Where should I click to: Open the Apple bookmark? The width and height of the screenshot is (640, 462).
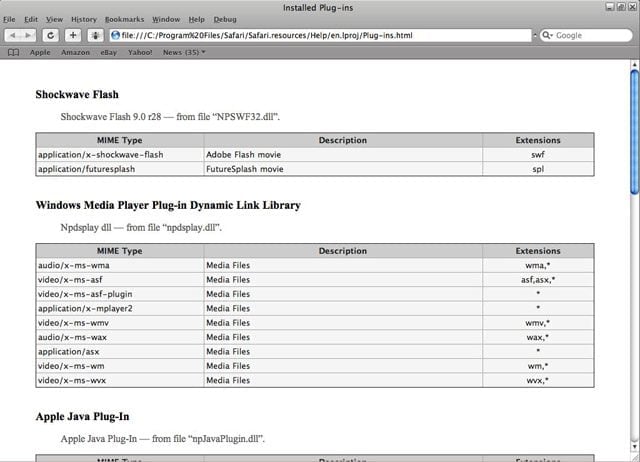click(40, 52)
